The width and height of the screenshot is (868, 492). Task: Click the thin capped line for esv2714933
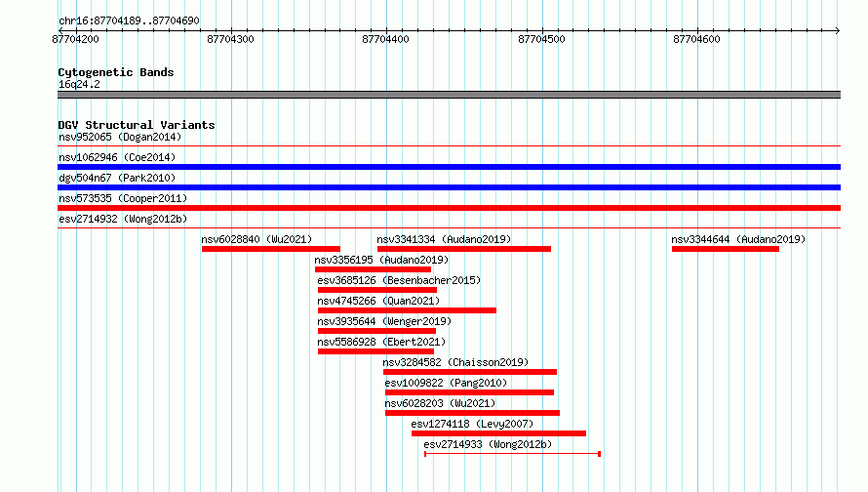[x=513, y=454]
